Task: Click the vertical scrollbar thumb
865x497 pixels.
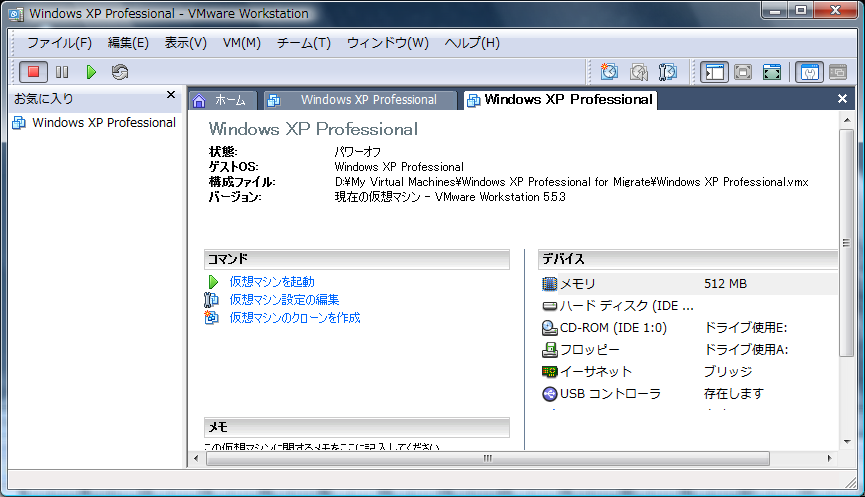Action: pos(847,243)
